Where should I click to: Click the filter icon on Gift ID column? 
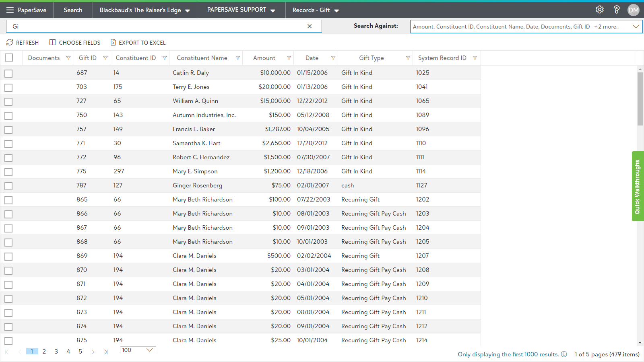(x=105, y=58)
